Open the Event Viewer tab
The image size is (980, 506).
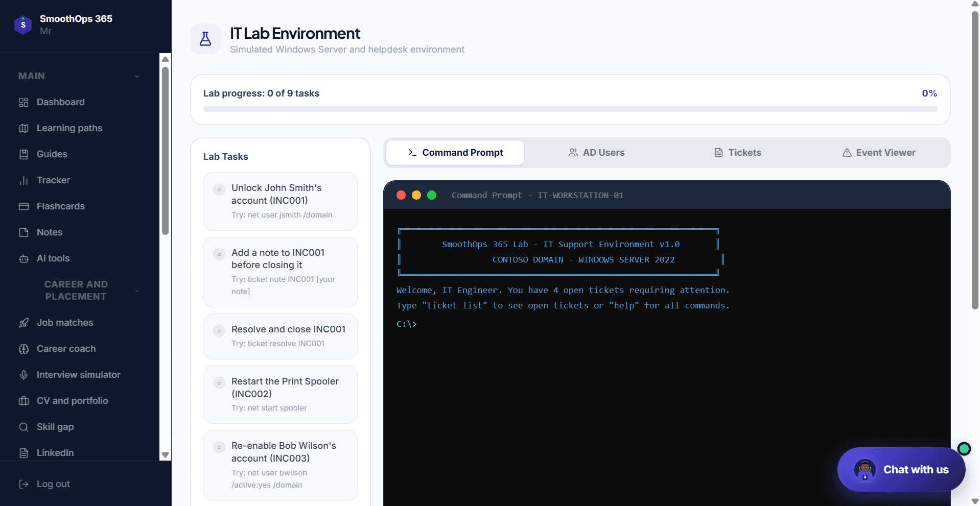(878, 153)
